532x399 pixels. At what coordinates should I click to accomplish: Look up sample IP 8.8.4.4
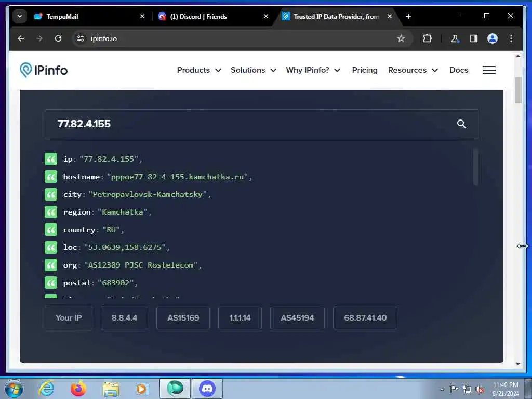click(124, 318)
